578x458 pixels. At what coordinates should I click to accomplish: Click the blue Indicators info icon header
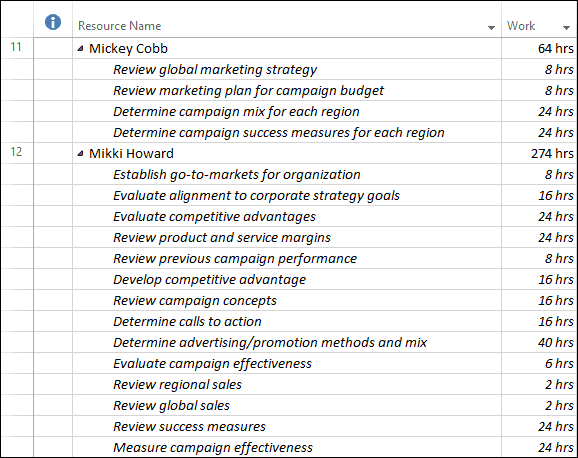(53, 22)
